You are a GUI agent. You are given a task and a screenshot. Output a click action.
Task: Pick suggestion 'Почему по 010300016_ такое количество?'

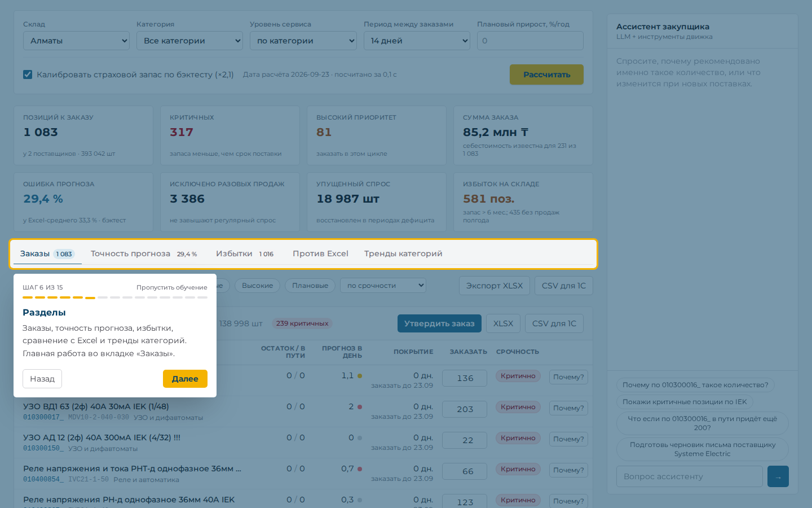point(695,385)
